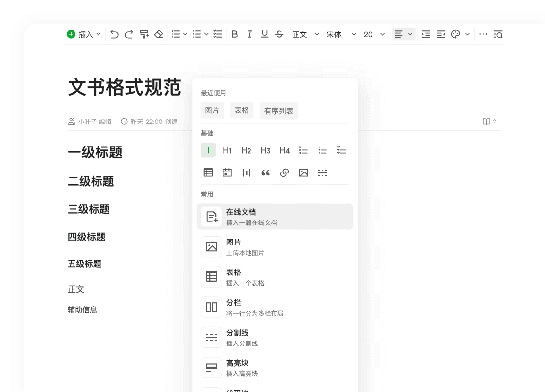Image resolution: width=545 pixels, height=392 pixels.
Task: Redo the last action
Action: click(x=129, y=34)
